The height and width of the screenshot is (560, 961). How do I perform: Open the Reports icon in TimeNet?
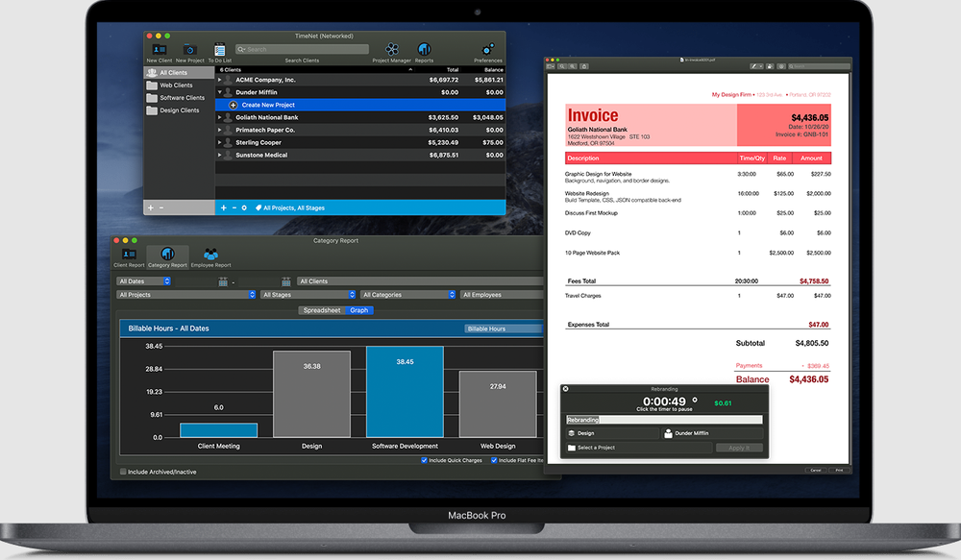424,49
